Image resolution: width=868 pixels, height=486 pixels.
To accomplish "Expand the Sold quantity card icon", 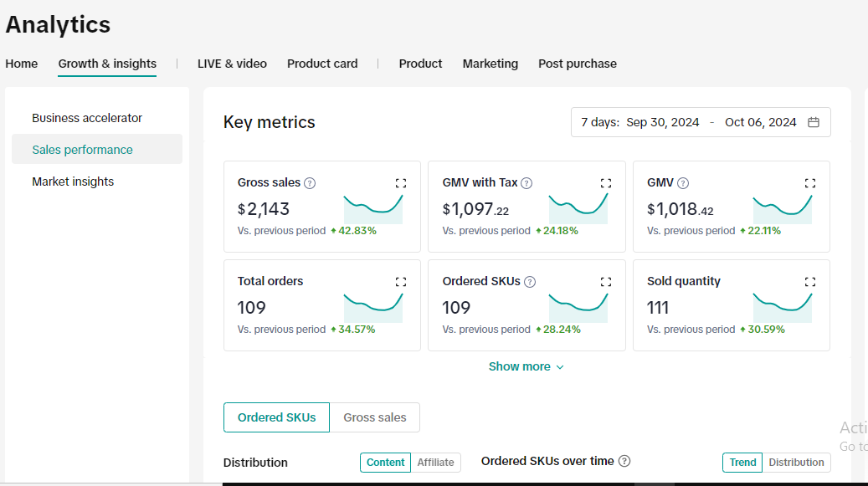I will (810, 282).
